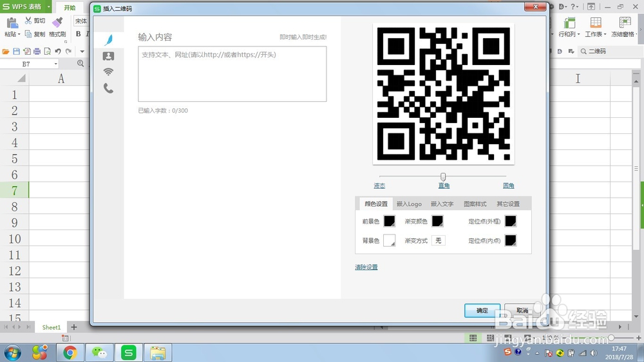Switch to the 图案样式 tab
The image size is (644, 362).
475,204
